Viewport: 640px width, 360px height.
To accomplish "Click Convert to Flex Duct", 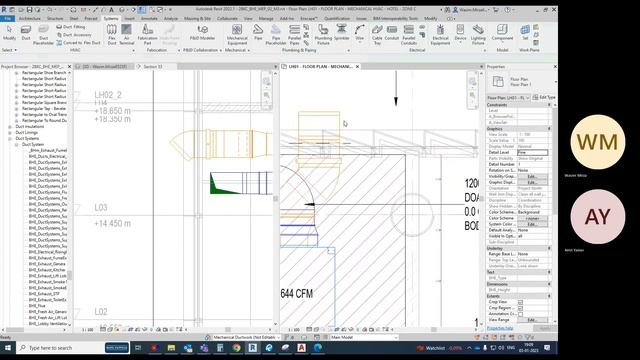I will pyautogui.click(x=78, y=42).
